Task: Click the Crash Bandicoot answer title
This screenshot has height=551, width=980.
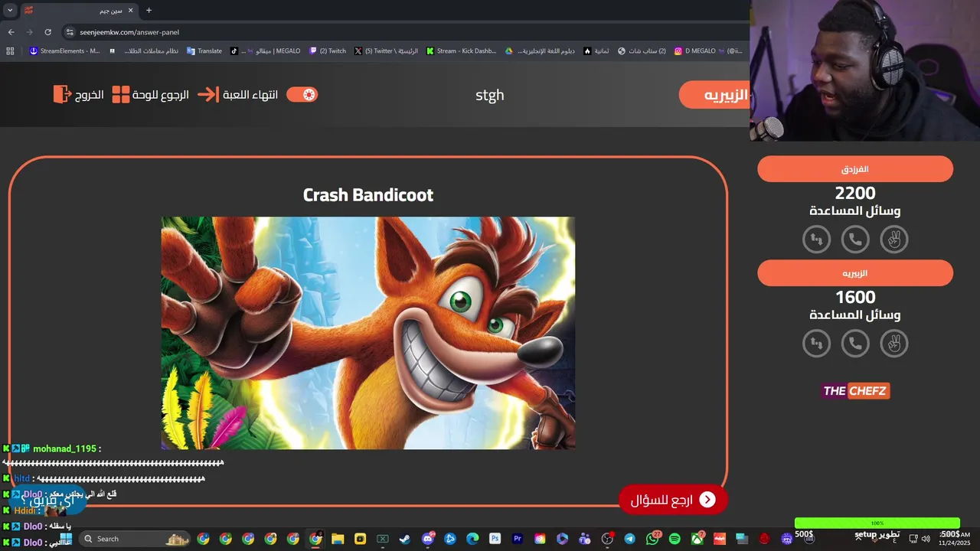Action: point(368,195)
